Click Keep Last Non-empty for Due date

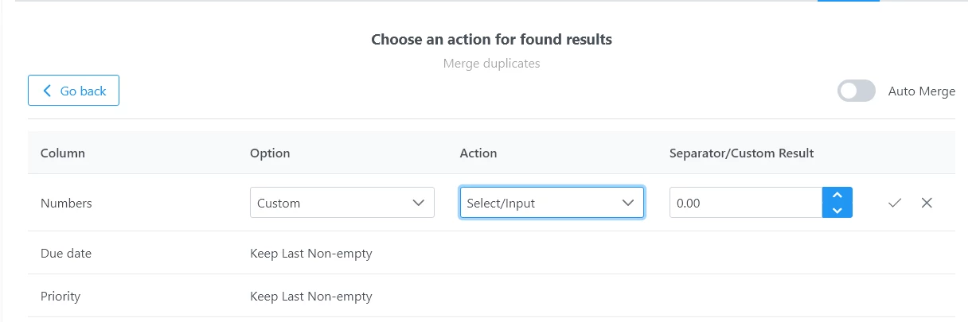click(x=311, y=254)
